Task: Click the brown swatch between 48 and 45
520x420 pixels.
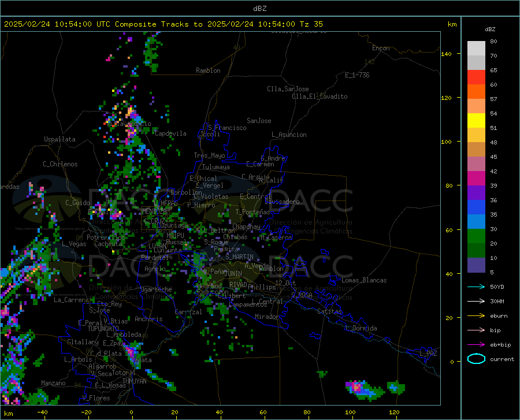Action: coord(476,150)
